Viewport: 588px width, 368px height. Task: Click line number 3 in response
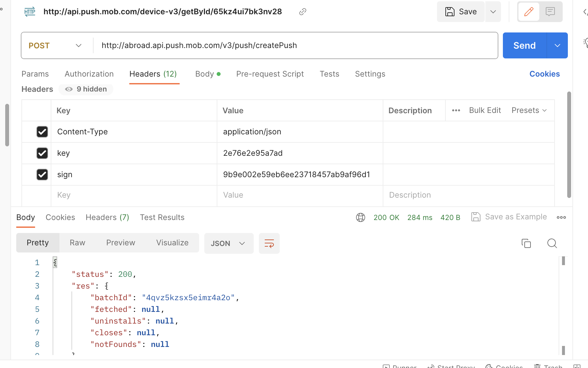pyautogui.click(x=37, y=286)
